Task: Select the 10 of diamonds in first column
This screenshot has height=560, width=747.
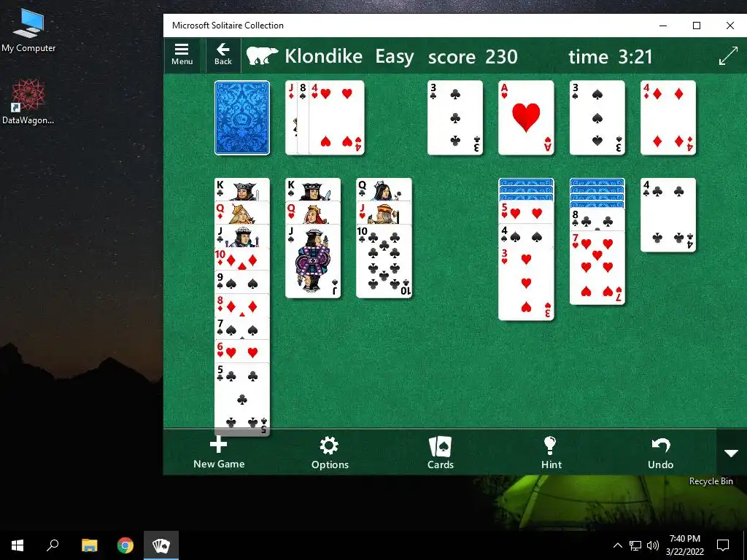Action: 242,260
